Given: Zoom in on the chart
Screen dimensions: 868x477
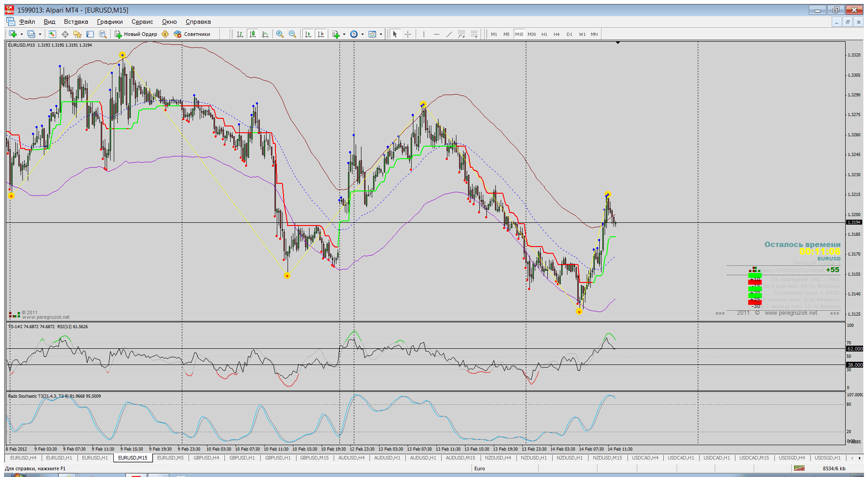Looking at the screenshot, I should [280, 34].
